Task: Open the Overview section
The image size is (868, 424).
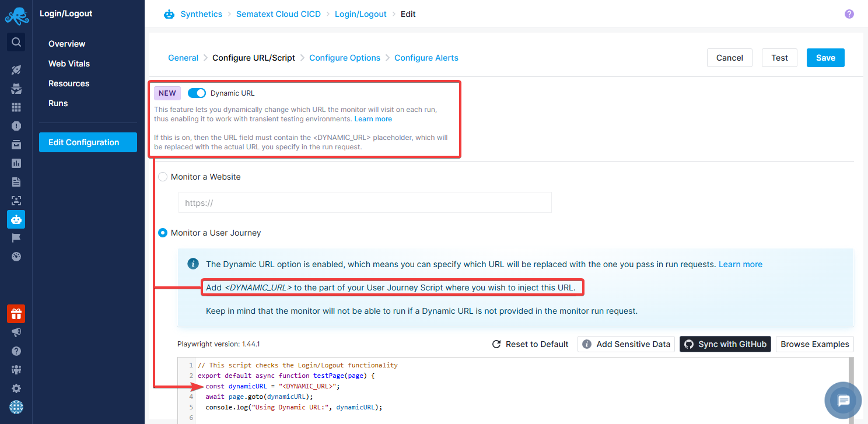Action: pyautogui.click(x=66, y=44)
